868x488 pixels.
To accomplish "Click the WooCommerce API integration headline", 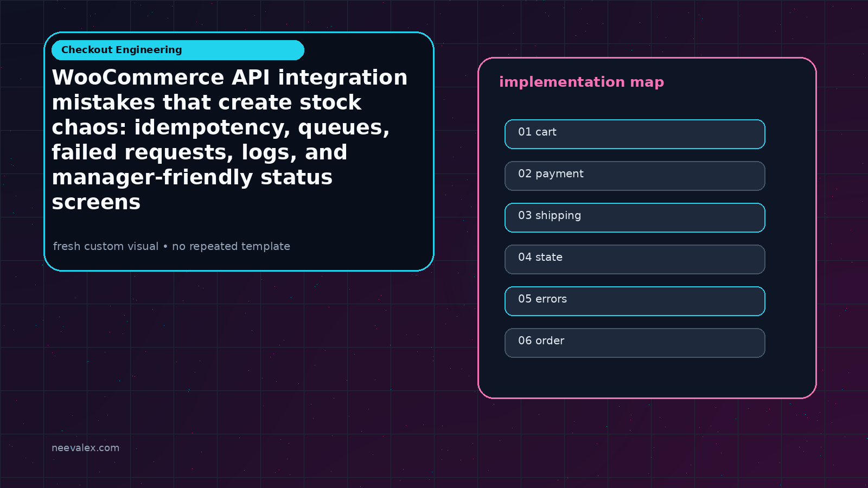I will 229,139.
